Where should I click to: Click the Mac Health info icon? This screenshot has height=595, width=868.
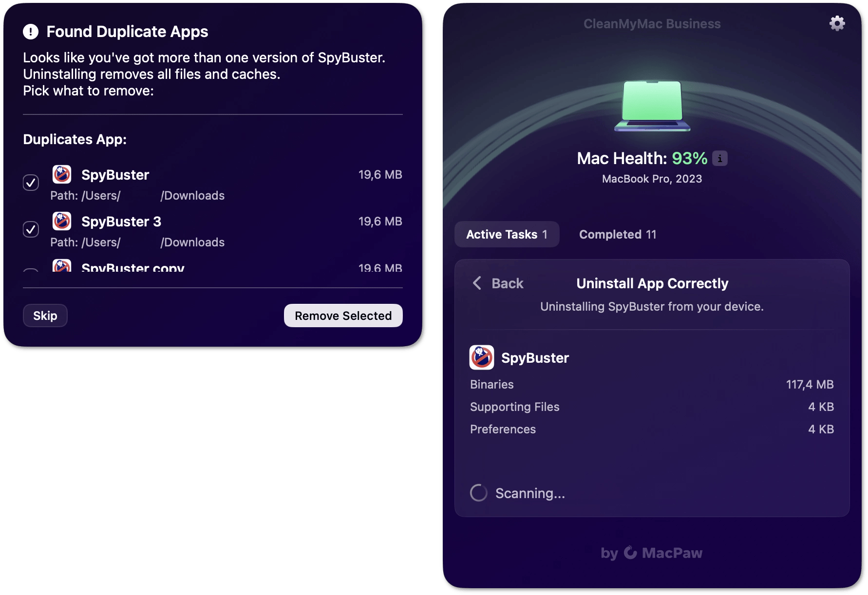pyautogui.click(x=720, y=158)
